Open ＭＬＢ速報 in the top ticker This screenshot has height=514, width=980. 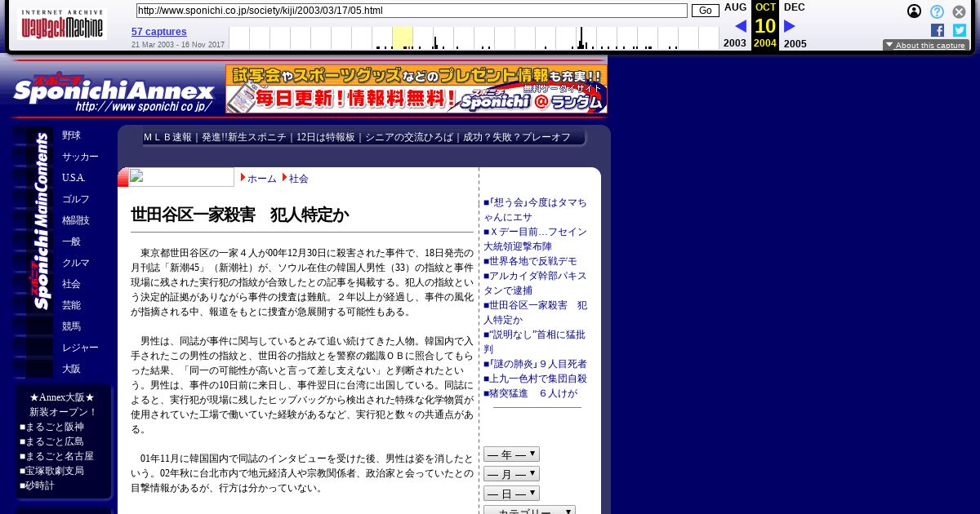[x=167, y=137]
